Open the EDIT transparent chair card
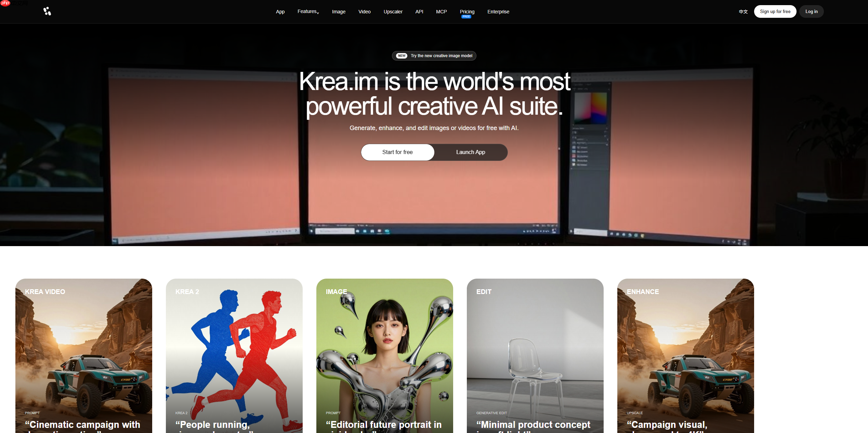The height and width of the screenshot is (433, 868). pyautogui.click(x=535, y=356)
